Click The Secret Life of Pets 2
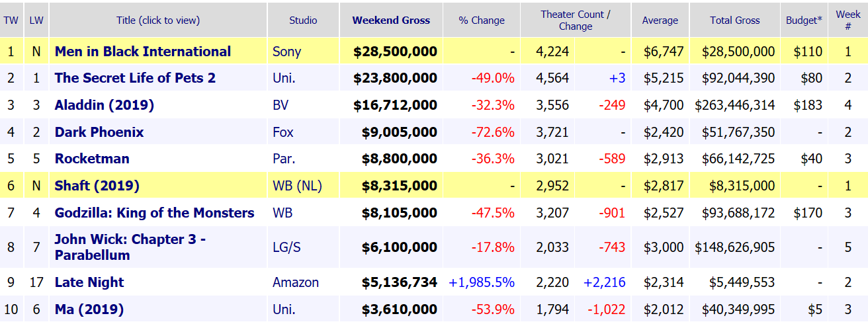 135,78
